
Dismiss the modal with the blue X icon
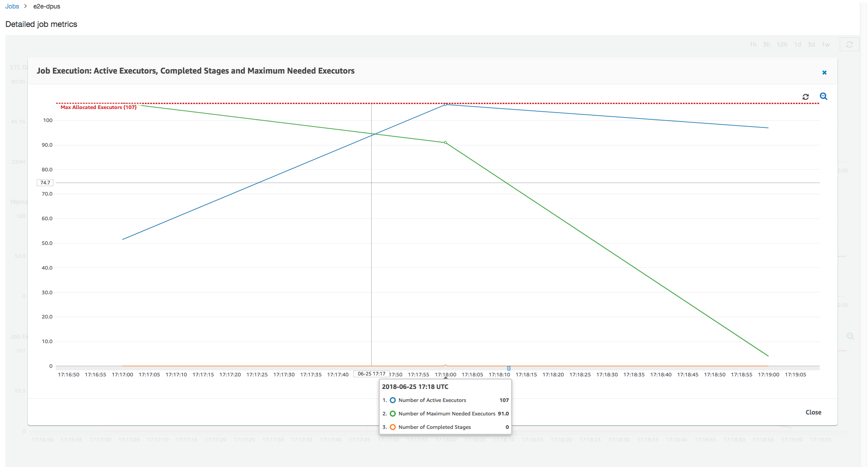(824, 73)
